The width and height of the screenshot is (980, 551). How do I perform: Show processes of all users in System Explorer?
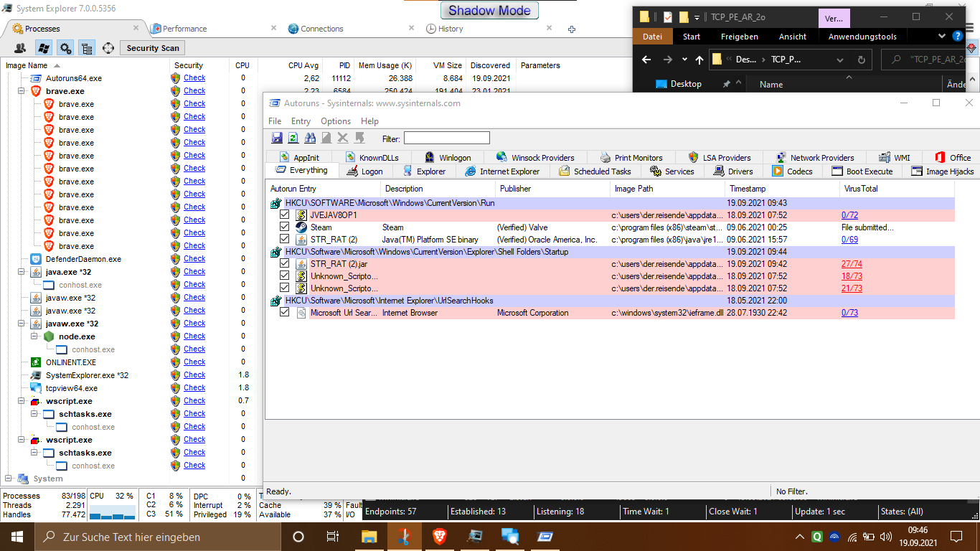point(20,48)
